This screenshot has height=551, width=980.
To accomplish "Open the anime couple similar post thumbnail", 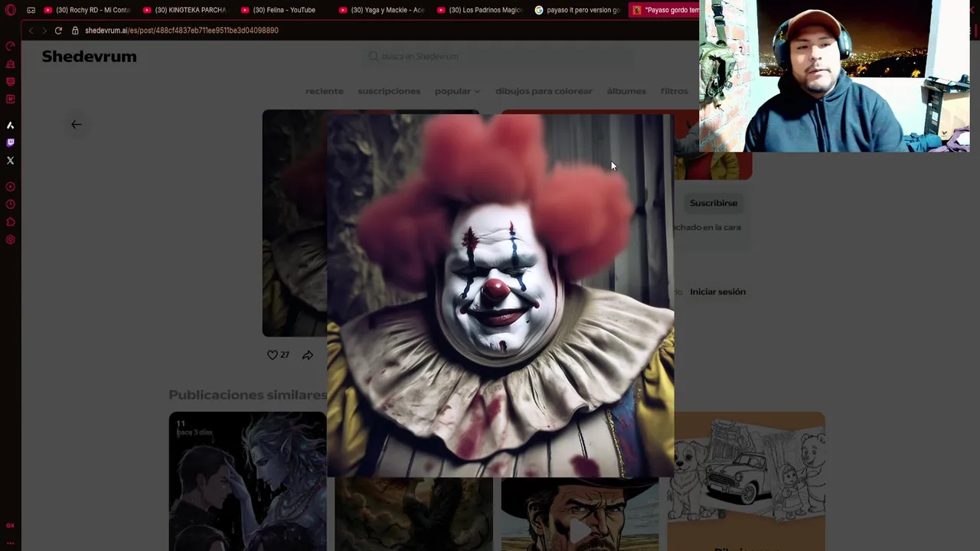I will pyautogui.click(x=247, y=481).
